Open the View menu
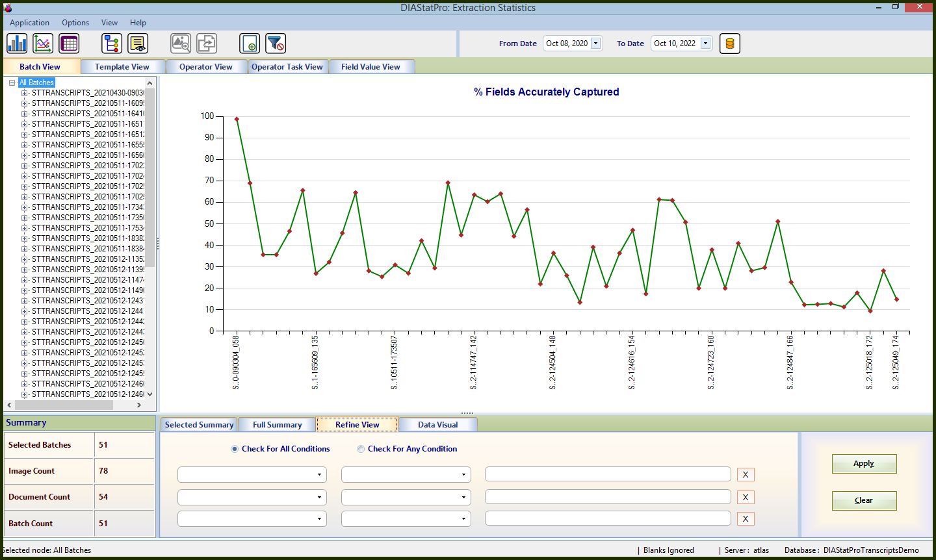The image size is (936, 560). [110, 23]
